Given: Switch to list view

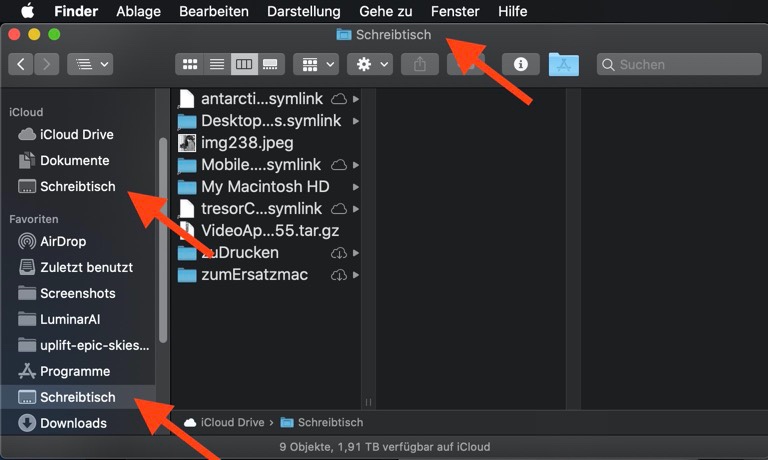Looking at the screenshot, I should pyautogui.click(x=217, y=64).
